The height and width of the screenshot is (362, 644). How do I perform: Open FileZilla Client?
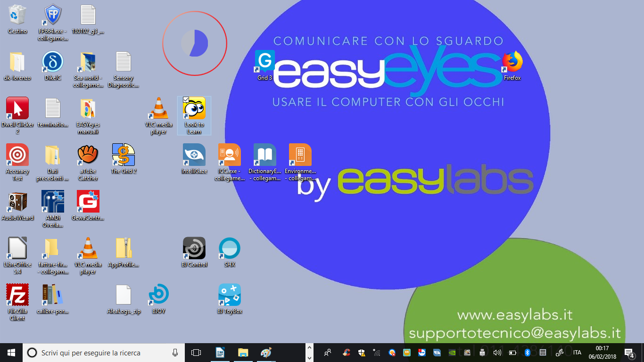click(x=17, y=303)
